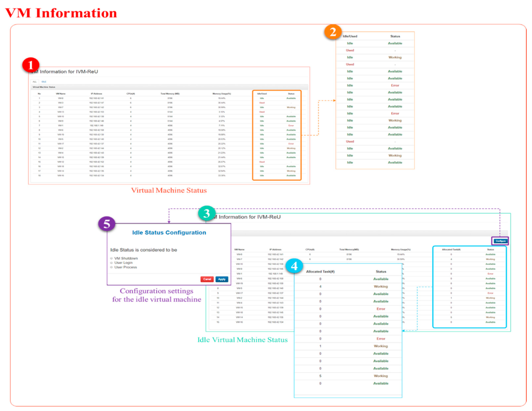Select the User Process radio option
This screenshot has width=532, height=411.
click(x=111, y=267)
